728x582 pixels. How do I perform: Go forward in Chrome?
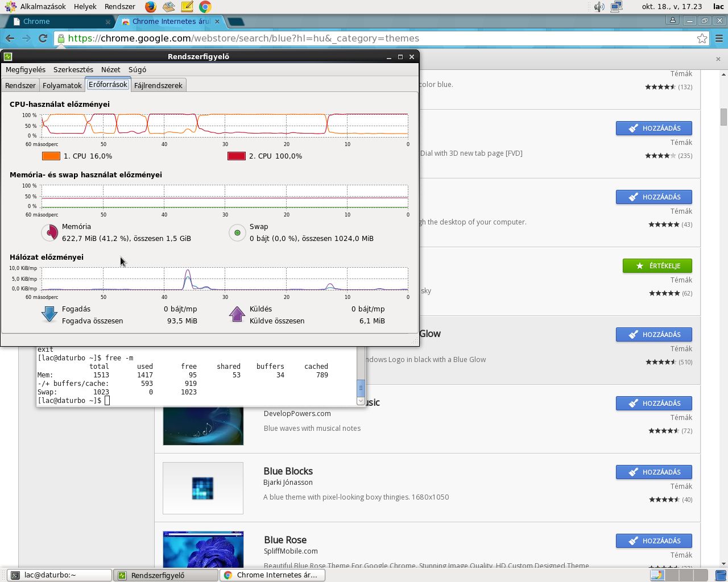26,38
